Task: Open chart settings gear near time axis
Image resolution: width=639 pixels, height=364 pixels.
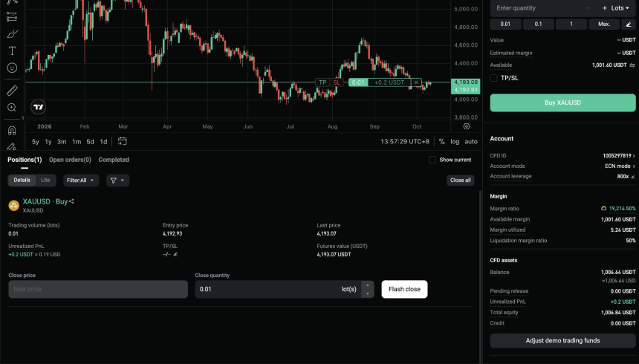Action: click(x=466, y=126)
